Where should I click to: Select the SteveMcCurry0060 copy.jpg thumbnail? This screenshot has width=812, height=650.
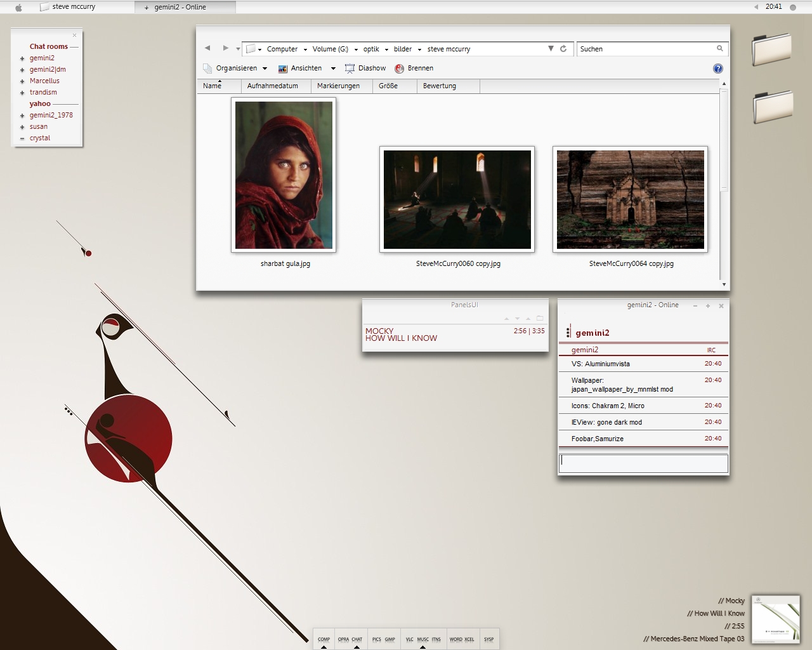tap(457, 199)
